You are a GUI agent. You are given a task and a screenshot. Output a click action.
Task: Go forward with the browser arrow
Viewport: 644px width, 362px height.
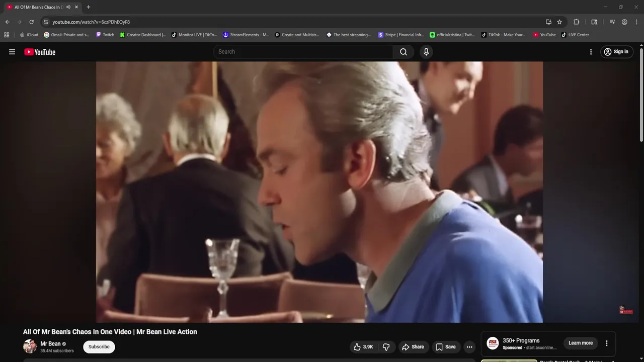click(19, 22)
